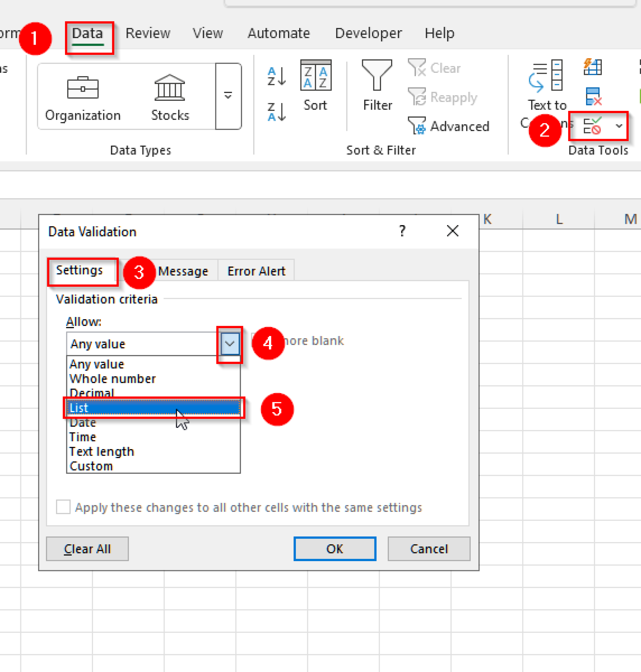Expand the Data Types gallery
The image size is (641, 672).
228,95
